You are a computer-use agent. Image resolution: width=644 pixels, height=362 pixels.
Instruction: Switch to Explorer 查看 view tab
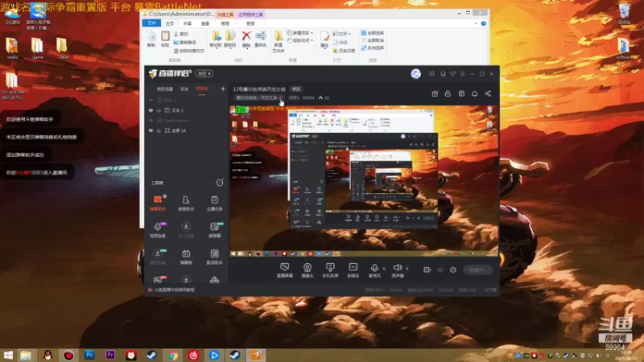pos(205,24)
